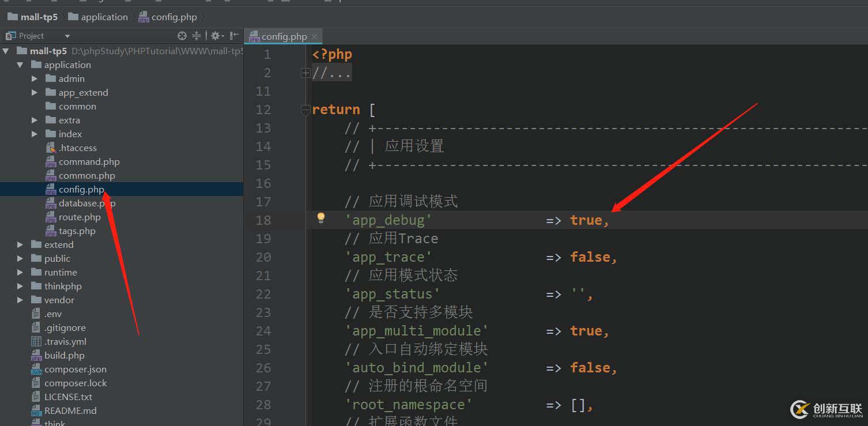Screen dimensions: 868x426
Task: Click the application breadcrumb
Action: [97, 17]
